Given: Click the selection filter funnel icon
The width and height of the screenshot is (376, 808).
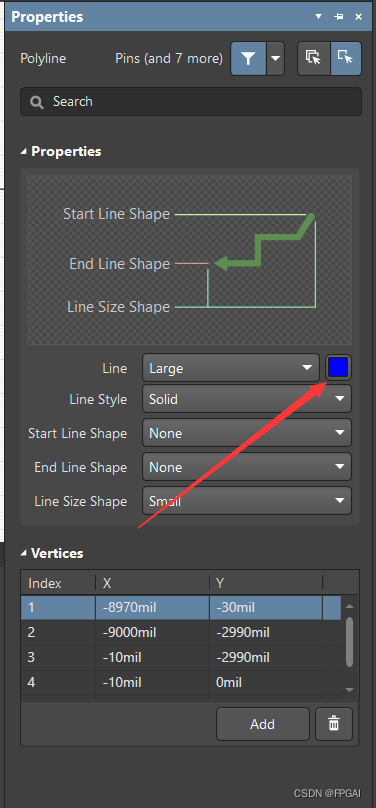Looking at the screenshot, I should [249, 59].
